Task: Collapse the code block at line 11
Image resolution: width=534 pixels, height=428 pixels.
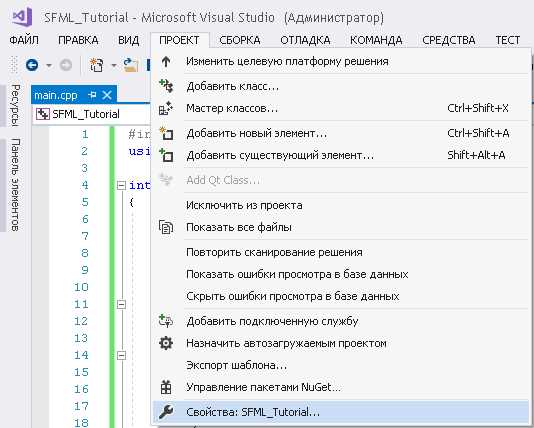Action: pyautogui.click(x=121, y=304)
